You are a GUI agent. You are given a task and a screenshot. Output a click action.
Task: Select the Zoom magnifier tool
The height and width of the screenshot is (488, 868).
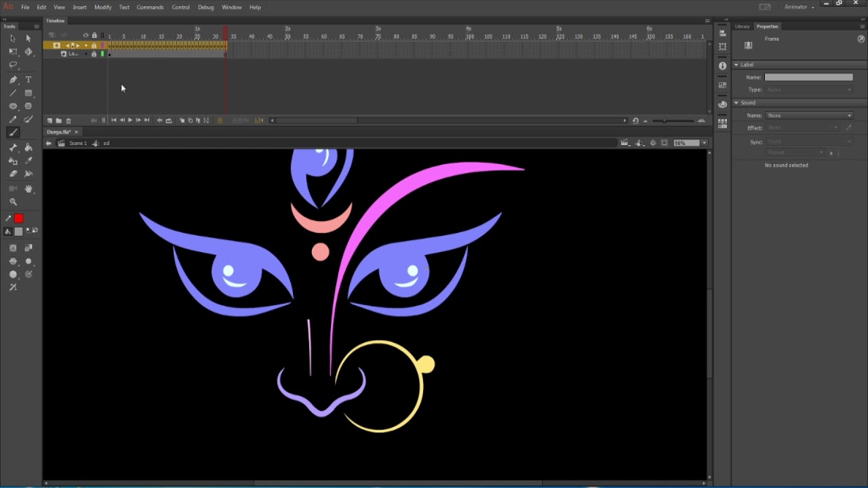click(x=13, y=202)
